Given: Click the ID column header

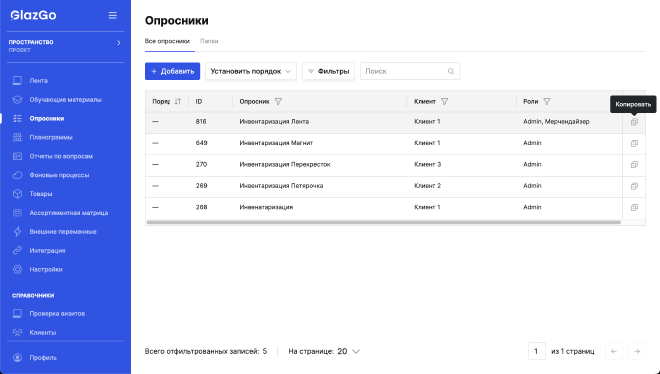Looking at the screenshot, I should pyautogui.click(x=199, y=101).
